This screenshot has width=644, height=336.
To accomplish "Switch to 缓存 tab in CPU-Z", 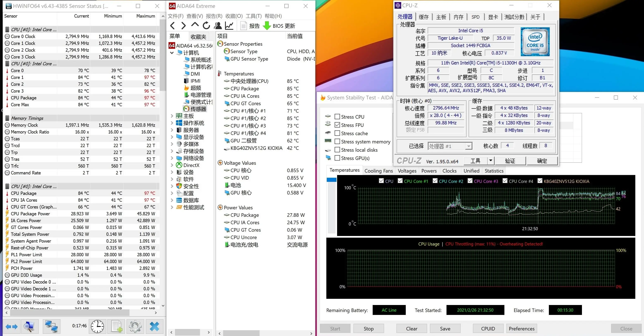I will pyautogui.click(x=424, y=17).
